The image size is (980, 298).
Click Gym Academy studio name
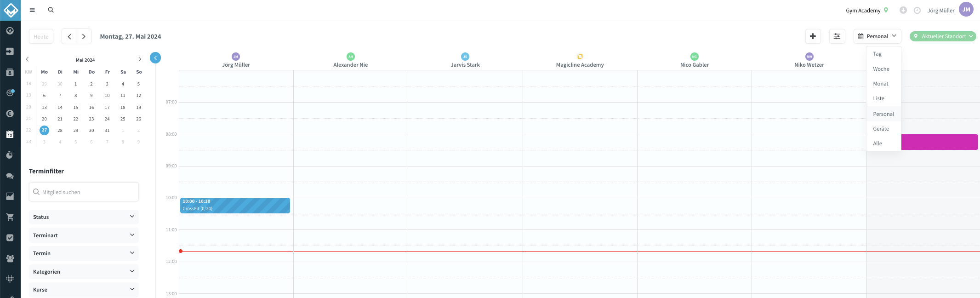click(x=863, y=11)
